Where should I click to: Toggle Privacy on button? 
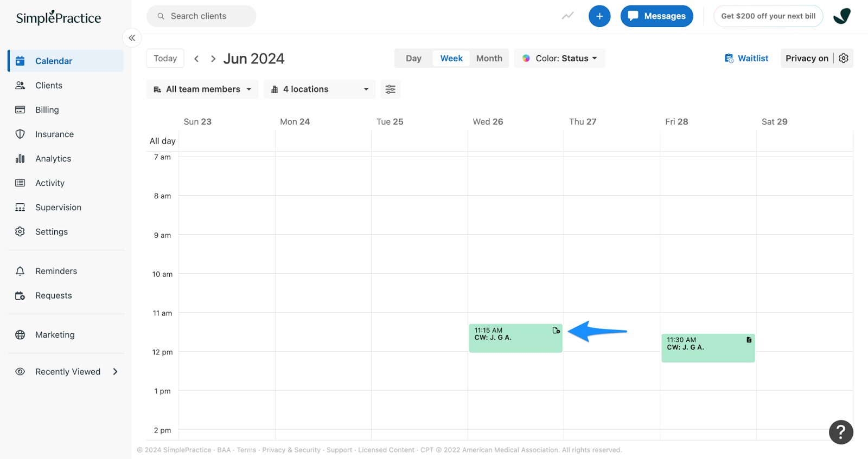click(807, 58)
